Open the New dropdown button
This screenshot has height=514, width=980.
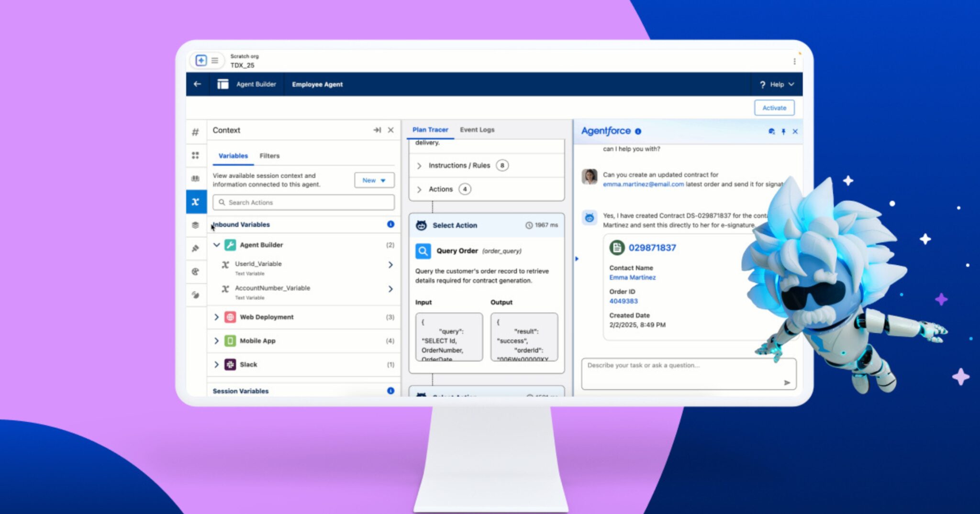374,180
